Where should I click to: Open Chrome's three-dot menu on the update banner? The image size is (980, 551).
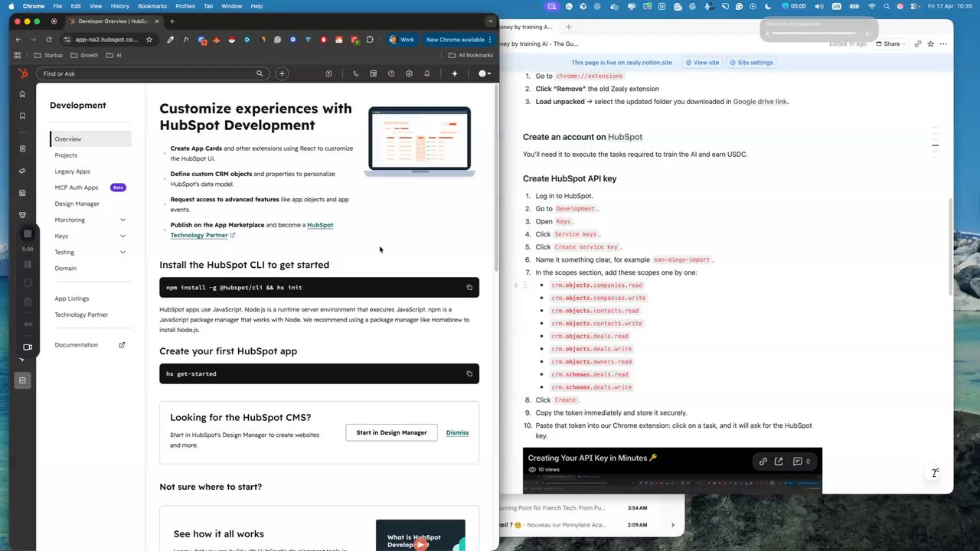click(x=490, y=40)
